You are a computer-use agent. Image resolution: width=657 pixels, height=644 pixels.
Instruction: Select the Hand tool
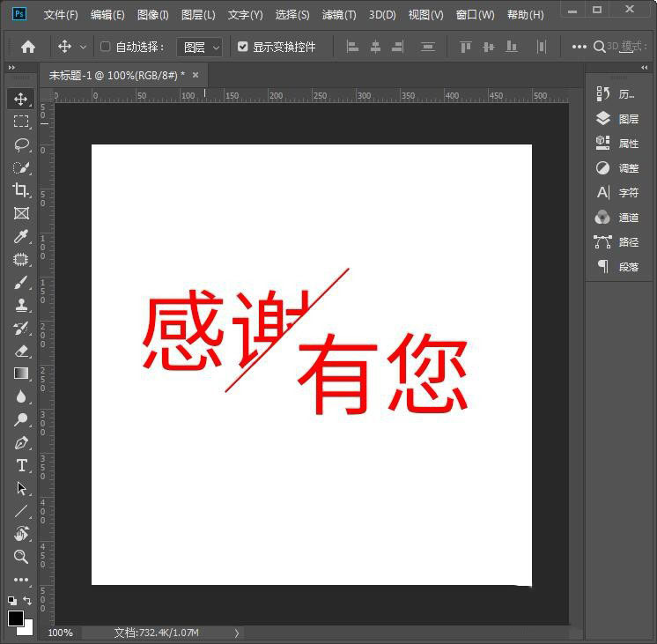tap(20, 534)
